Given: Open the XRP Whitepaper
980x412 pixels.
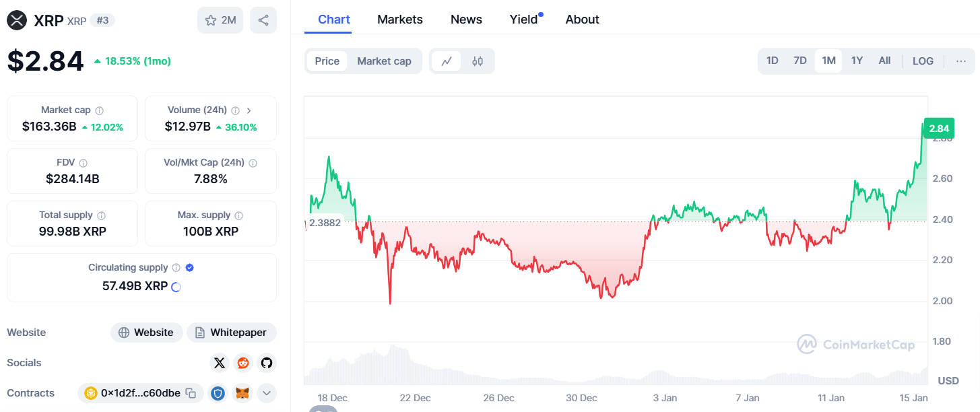Looking at the screenshot, I should point(232,332).
